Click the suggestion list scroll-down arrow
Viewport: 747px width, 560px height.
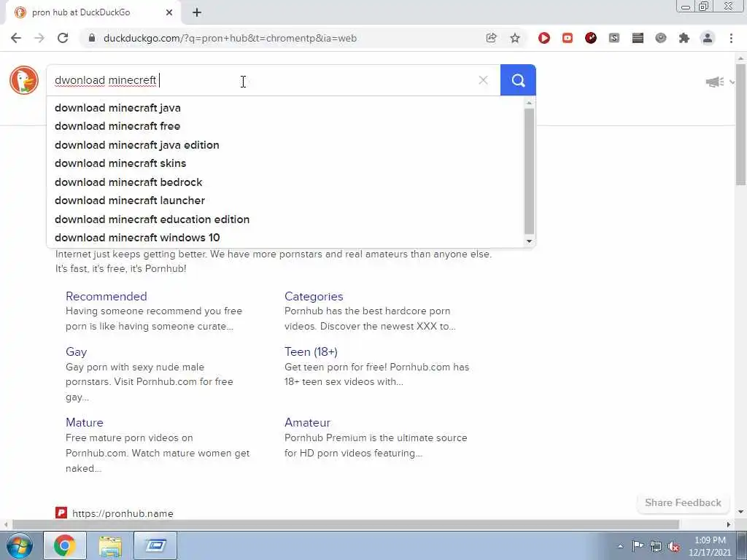tap(530, 241)
